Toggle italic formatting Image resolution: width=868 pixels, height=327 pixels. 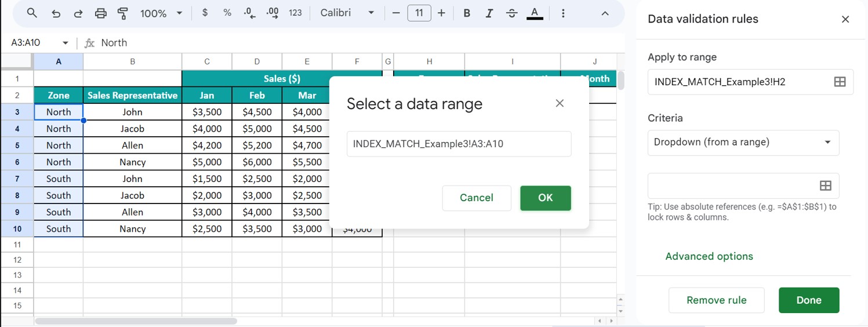click(x=489, y=13)
